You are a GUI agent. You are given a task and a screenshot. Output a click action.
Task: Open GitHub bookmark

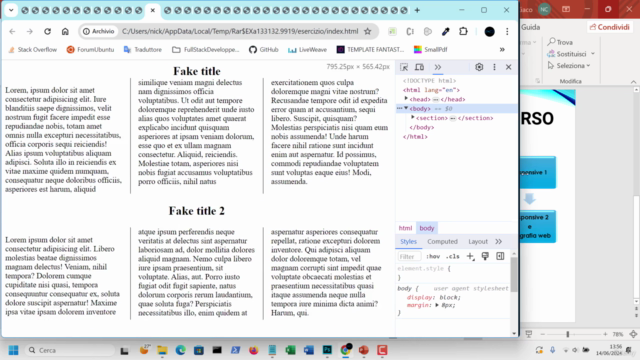(264, 49)
